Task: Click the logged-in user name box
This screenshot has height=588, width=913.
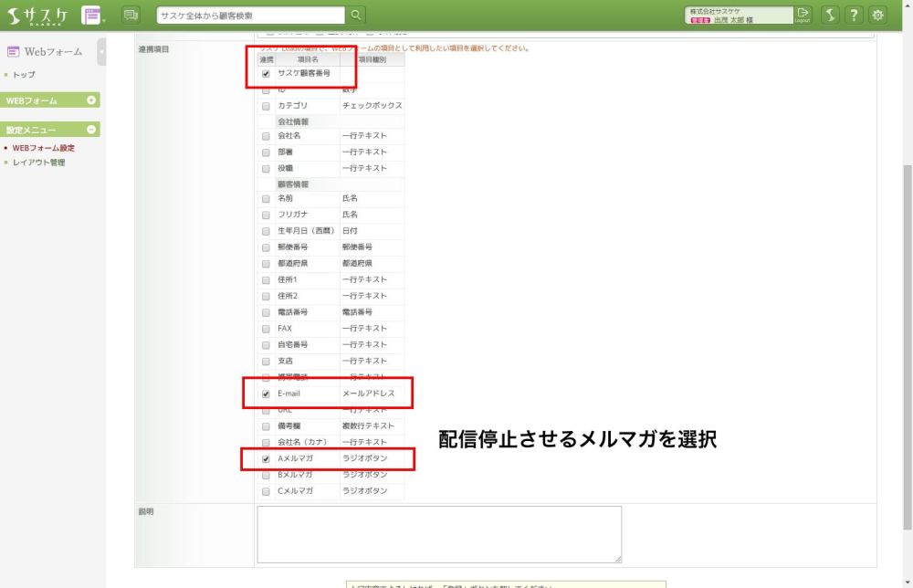Action: tap(739, 16)
